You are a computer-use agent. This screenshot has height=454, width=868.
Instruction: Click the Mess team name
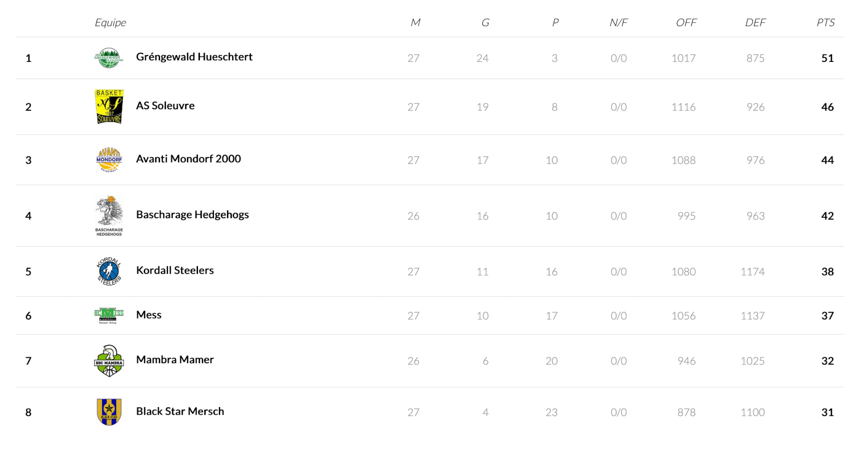click(x=148, y=315)
